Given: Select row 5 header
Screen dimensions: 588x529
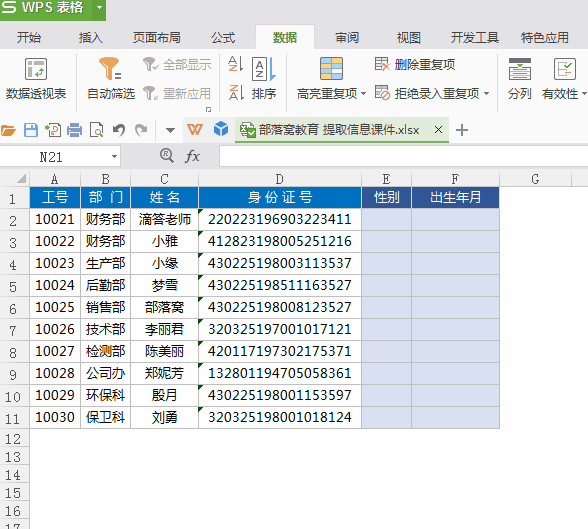Looking at the screenshot, I should click(14, 286).
